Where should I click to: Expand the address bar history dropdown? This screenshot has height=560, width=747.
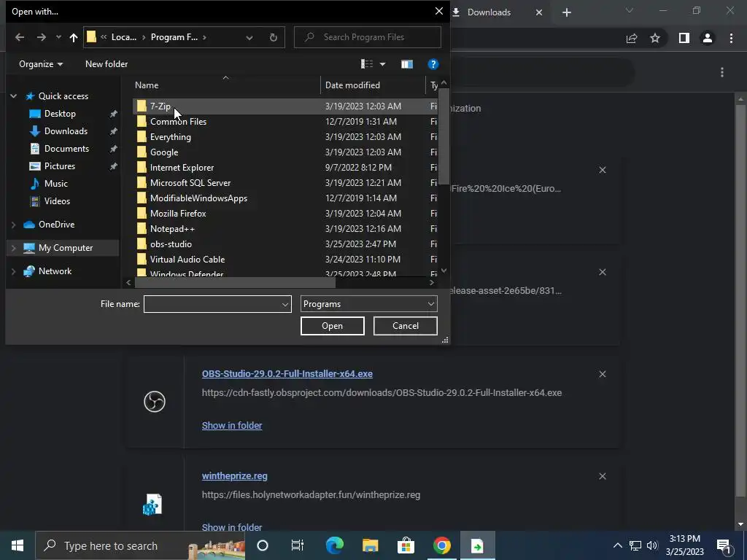[249, 37]
